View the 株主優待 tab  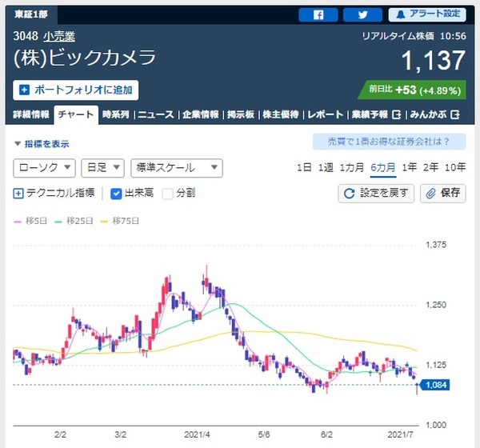[x=281, y=114]
